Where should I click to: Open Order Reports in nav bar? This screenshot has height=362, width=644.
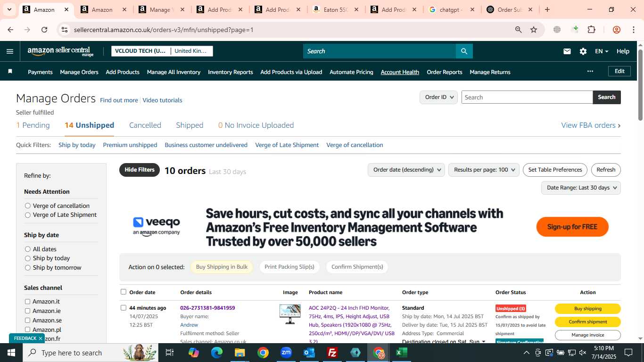(444, 72)
